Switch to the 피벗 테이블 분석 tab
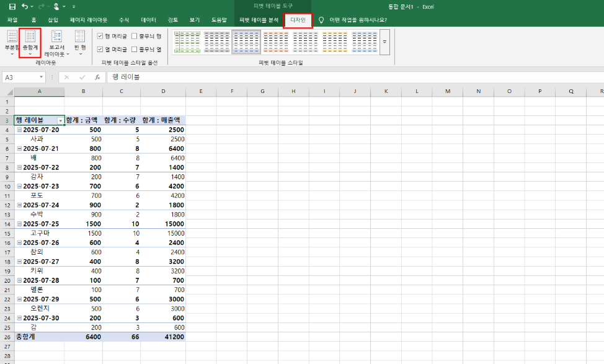 (259, 20)
